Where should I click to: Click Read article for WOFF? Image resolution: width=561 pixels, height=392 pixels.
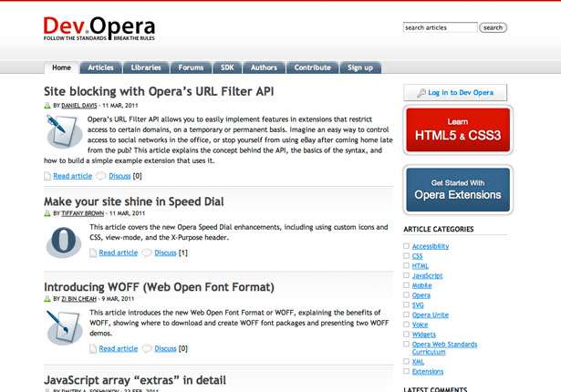(x=119, y=349)
